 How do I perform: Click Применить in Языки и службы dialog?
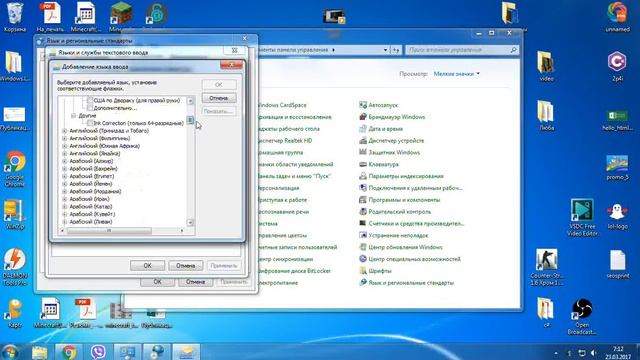point(224,266)
